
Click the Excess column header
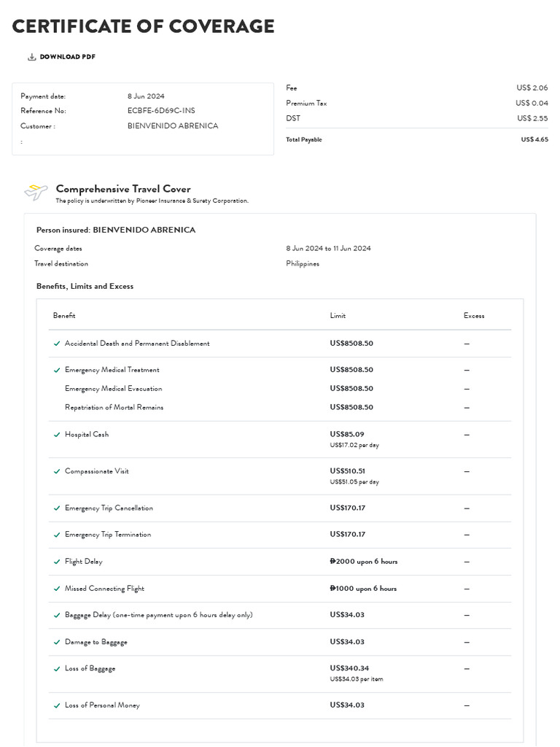pos(474,316)
